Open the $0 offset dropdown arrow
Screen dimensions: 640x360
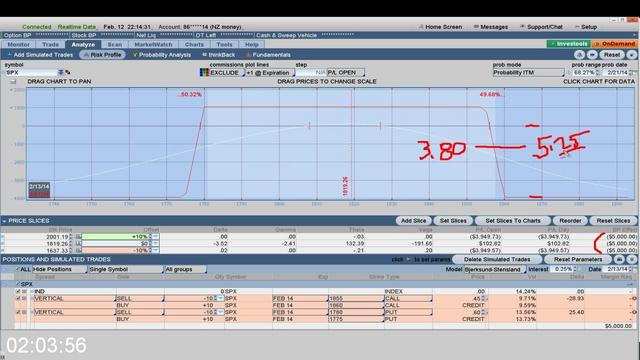point(156,243)
